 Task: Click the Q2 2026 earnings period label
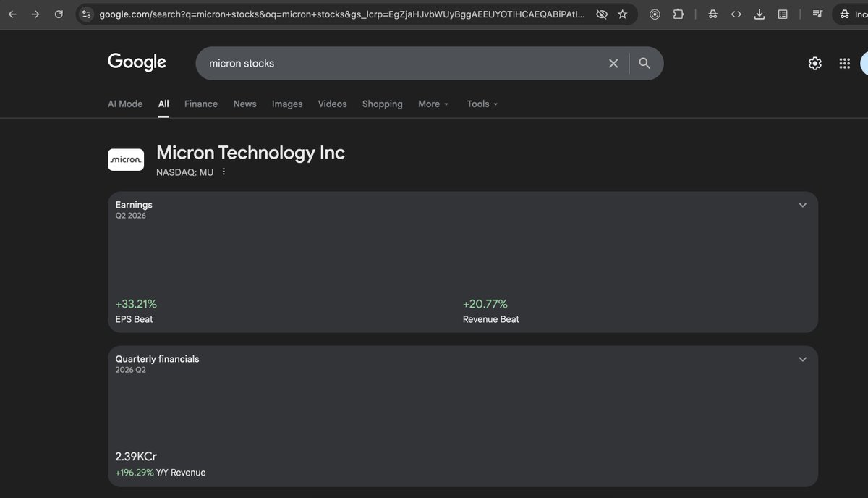pos(130,216)
